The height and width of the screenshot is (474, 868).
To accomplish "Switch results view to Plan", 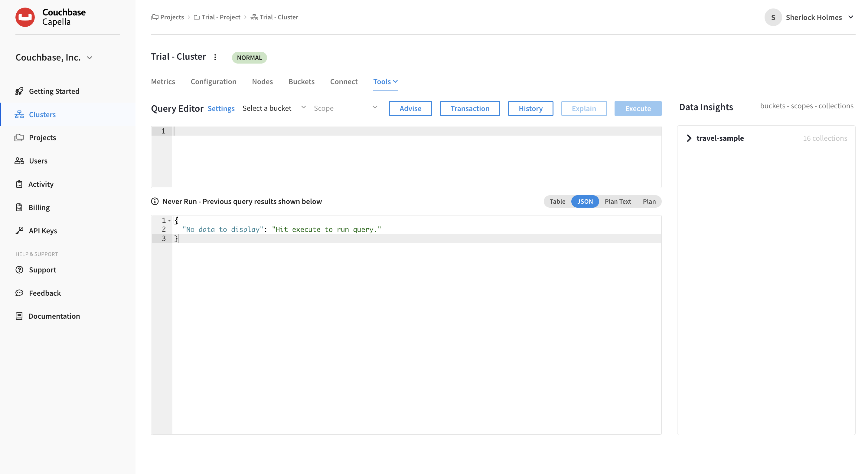I will (x=649, y=201).
